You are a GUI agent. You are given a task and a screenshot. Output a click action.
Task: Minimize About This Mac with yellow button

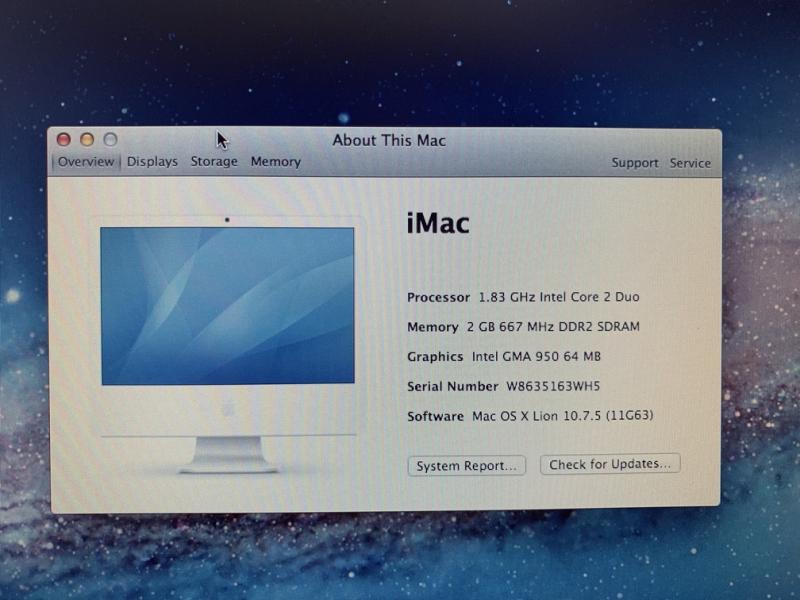[87, 139]
